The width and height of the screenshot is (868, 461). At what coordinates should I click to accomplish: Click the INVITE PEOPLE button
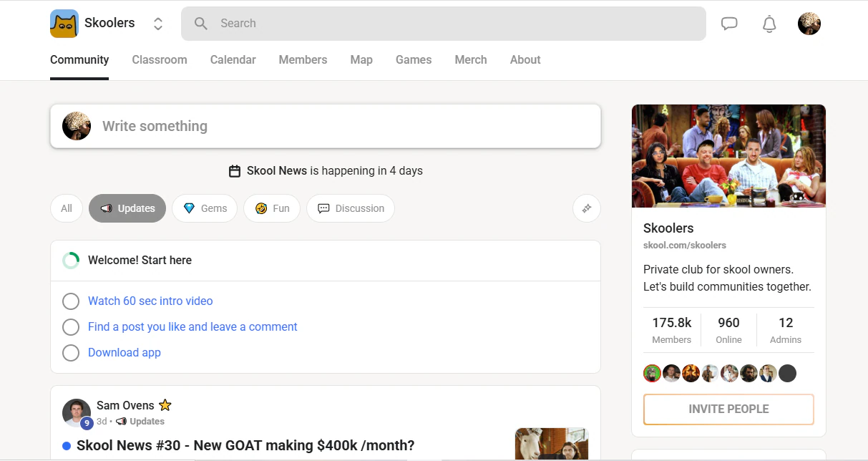click(x=728, y=409)
